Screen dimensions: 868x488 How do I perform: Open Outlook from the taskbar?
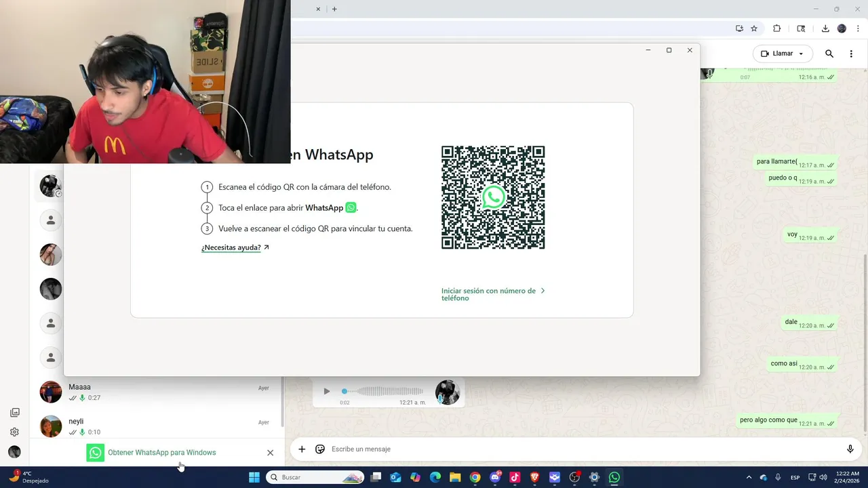point(396,477)
